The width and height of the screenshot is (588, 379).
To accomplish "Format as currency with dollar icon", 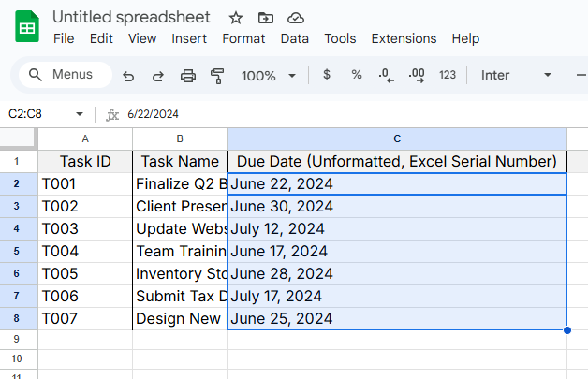I will (x=326, y=75).
